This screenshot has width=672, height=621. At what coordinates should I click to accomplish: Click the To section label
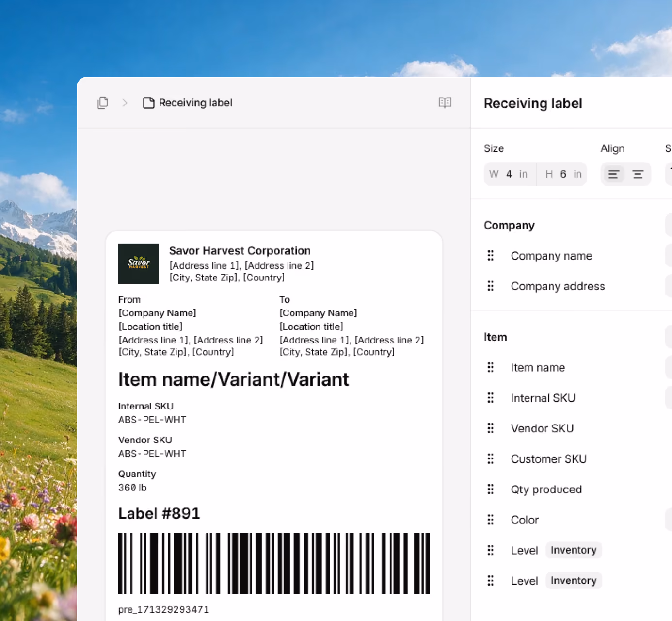285,300
